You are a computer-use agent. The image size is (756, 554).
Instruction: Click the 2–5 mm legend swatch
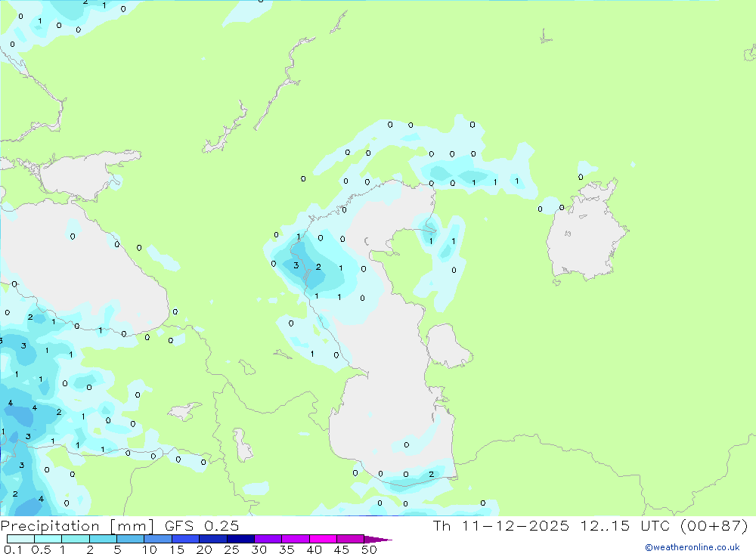click(103, 539)
